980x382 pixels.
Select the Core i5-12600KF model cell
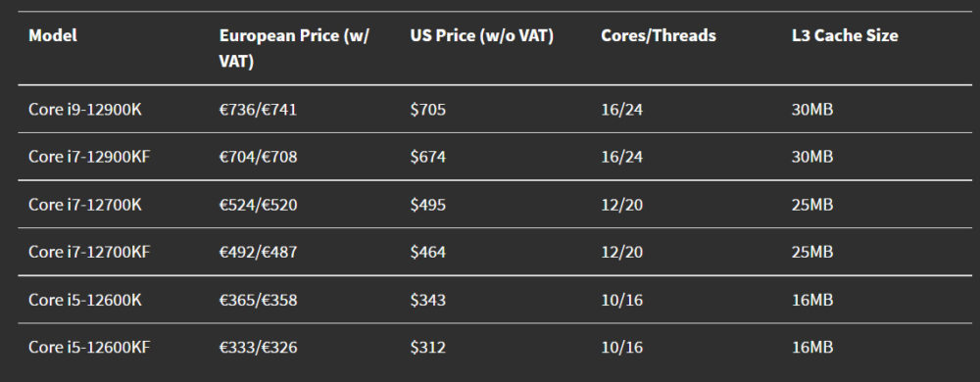[x=89, y=348]
